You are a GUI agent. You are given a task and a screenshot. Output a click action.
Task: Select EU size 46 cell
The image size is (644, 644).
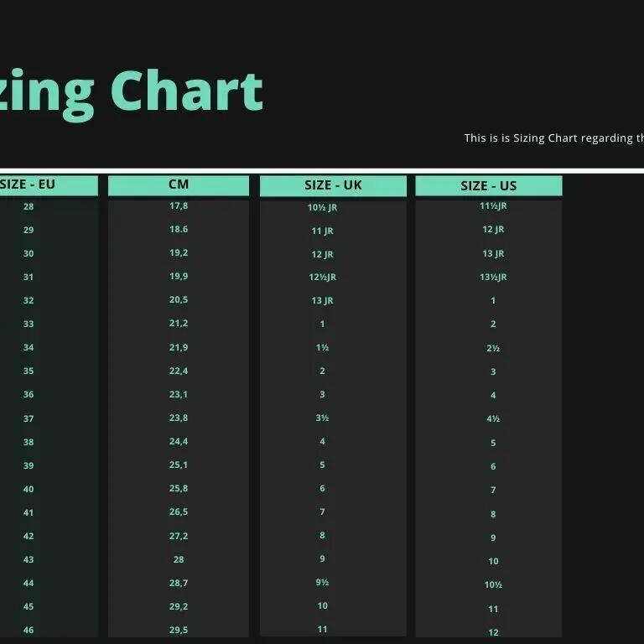(x=29, y=630)
